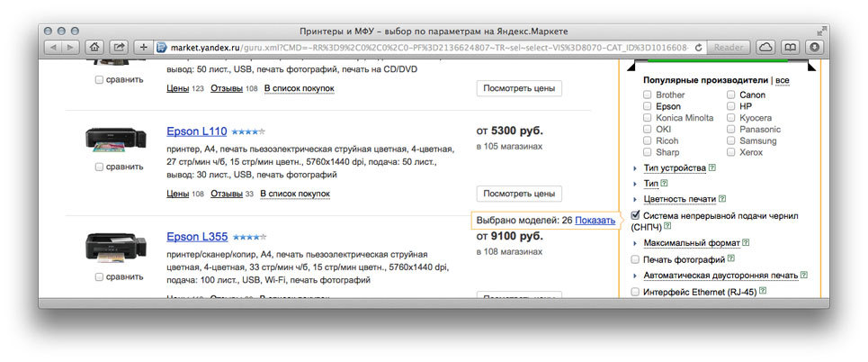Screen dimensions: 868x362
Task: Check the Brother manufacturer box
Action: pyautogui.click(x=647, y=95)
